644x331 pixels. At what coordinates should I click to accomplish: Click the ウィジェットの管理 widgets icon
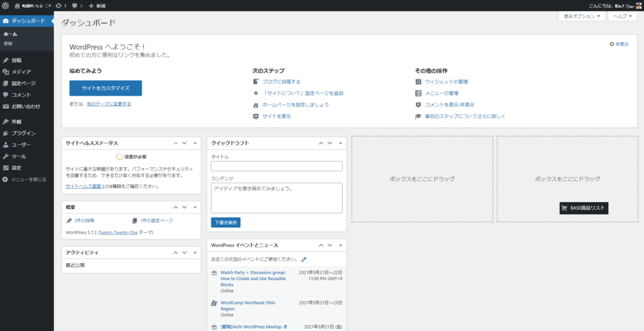[x=418, y=82]
